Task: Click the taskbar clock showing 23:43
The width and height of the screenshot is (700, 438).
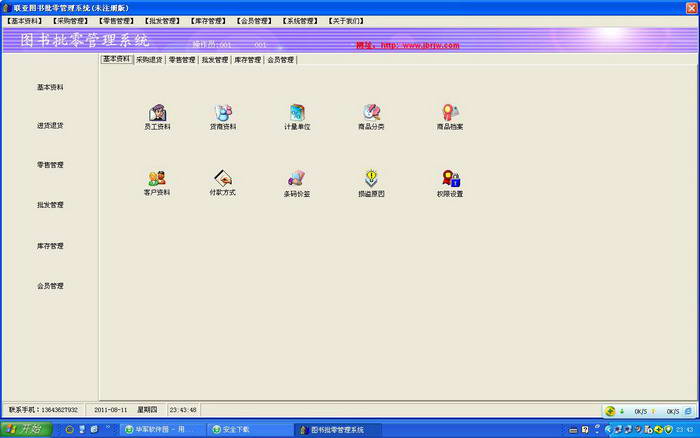Action: click(x=684, y=430)
